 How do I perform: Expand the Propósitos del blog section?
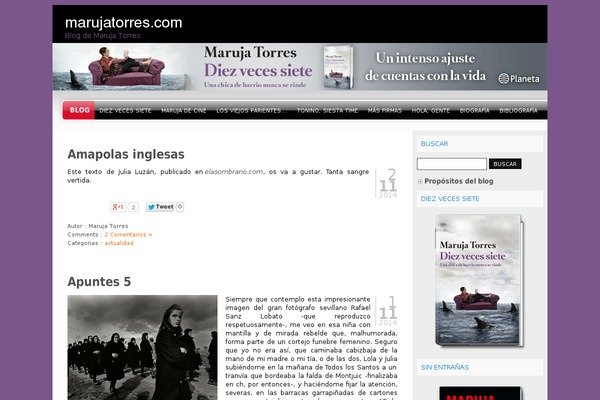point(420,181)
